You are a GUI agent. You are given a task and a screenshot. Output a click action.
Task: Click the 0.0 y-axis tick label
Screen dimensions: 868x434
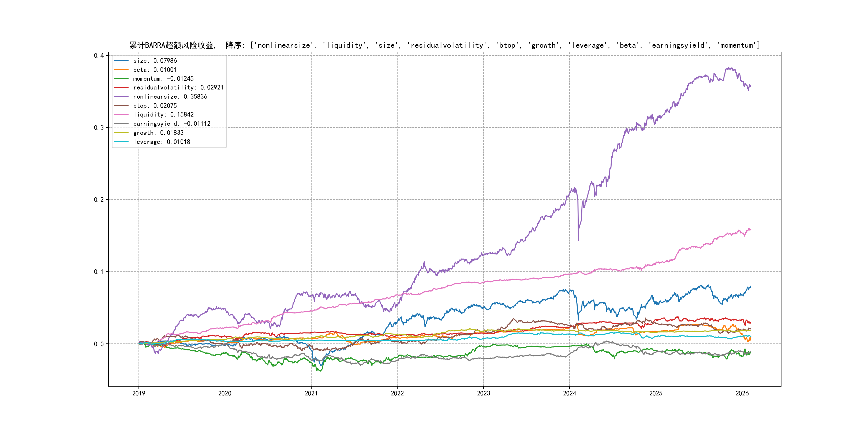99,344
